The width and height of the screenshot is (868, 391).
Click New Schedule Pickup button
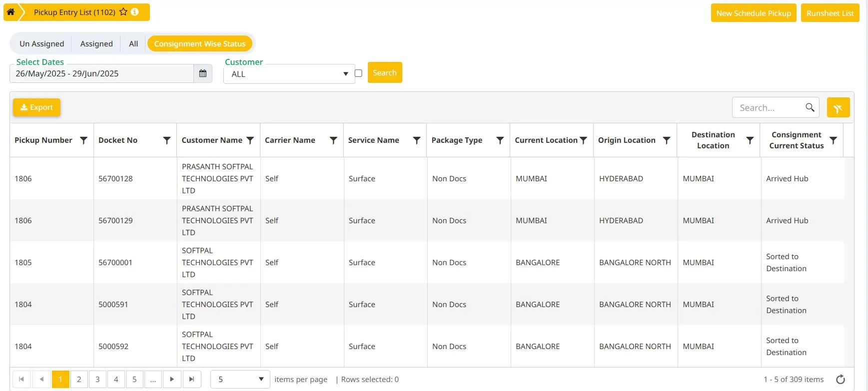pos(754,13)
